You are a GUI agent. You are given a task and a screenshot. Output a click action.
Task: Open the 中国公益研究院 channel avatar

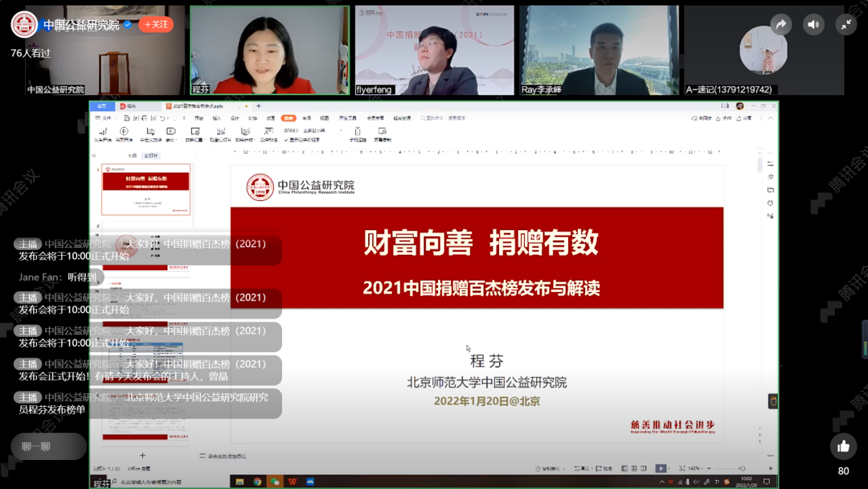24,24
